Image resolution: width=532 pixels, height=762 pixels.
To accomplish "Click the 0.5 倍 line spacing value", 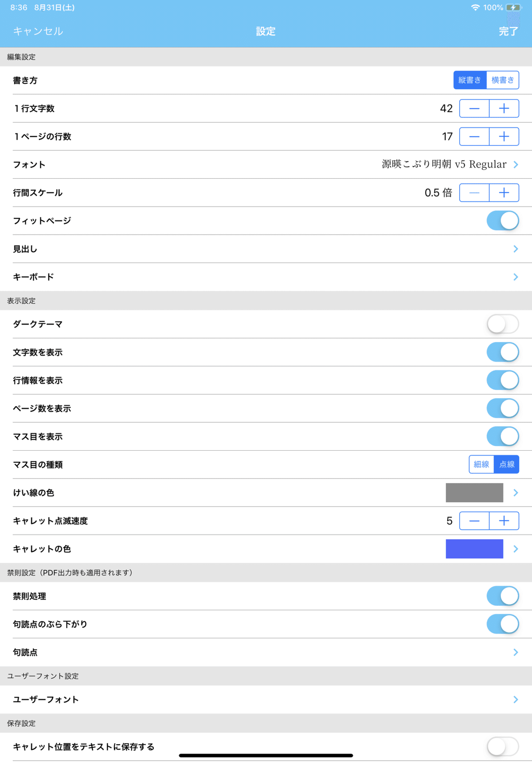I will [438, 193].
